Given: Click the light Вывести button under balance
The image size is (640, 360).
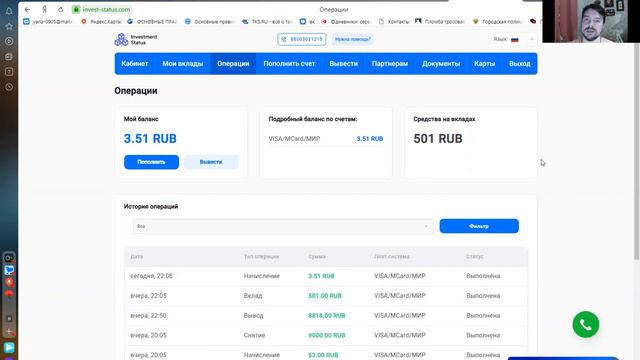Looking at the screenshot, I should coord(211,162).
